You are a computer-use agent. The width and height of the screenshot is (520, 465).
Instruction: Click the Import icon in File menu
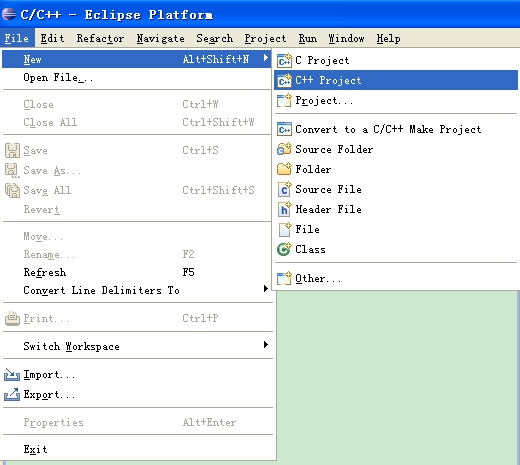(12, 375)
